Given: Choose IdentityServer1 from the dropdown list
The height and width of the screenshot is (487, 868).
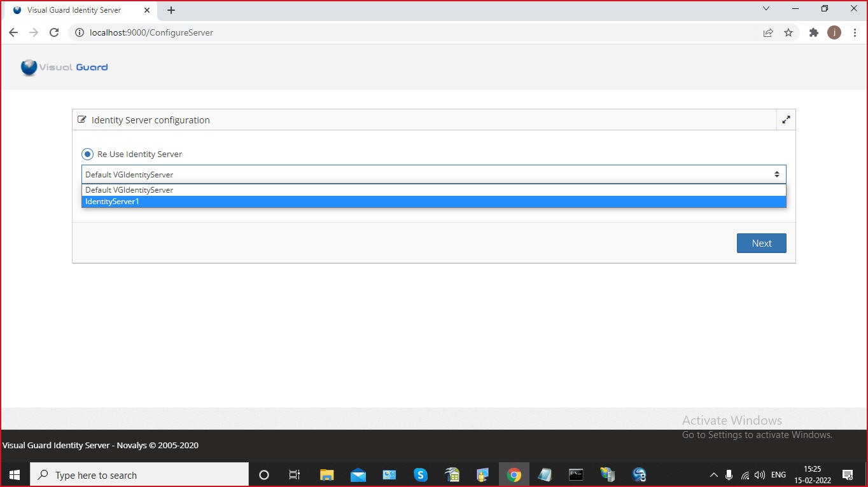Looking at the screenshot, I should point(434,202).
